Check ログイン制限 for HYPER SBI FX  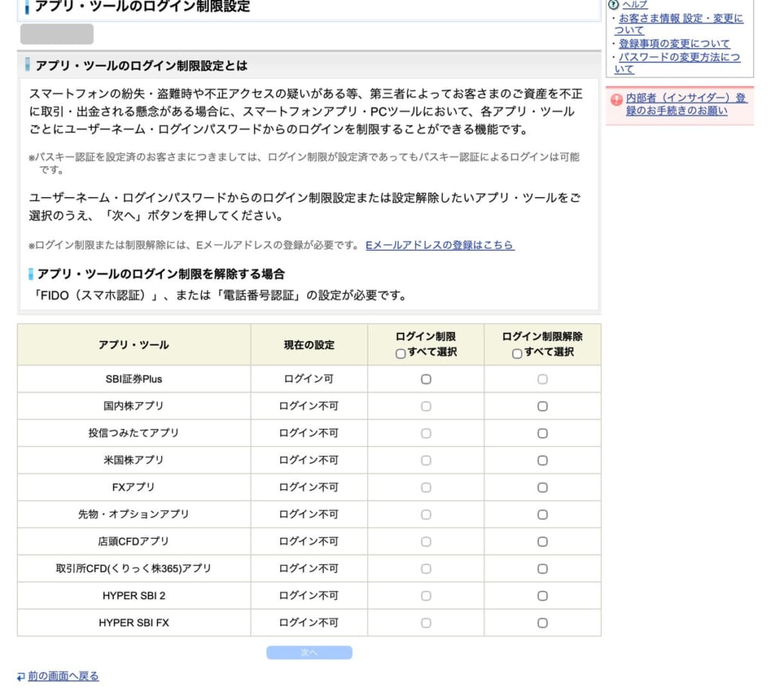click(426, 622)
